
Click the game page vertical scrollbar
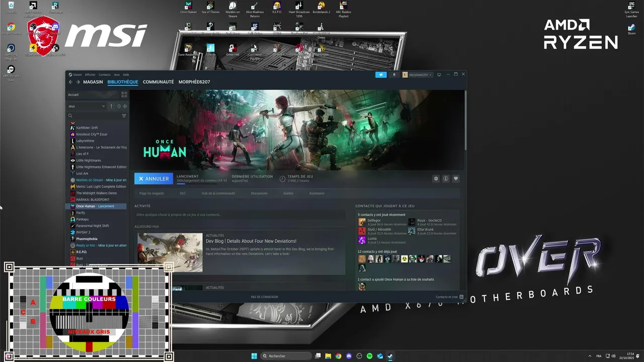[x=465, y=120]
